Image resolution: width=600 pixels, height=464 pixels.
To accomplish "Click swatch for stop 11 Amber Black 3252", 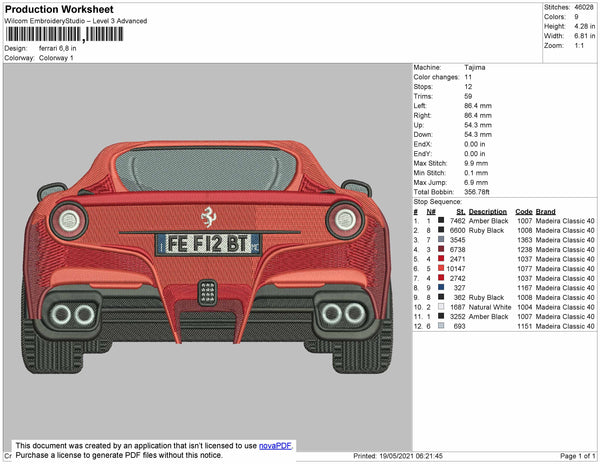I will pyautogui.click(x=441, y=316).
